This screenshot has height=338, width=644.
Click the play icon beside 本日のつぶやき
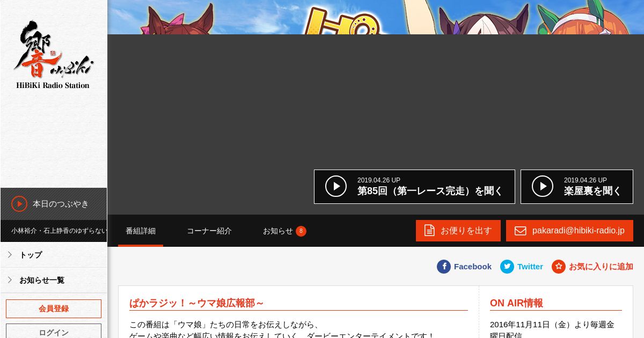(19, 204)
